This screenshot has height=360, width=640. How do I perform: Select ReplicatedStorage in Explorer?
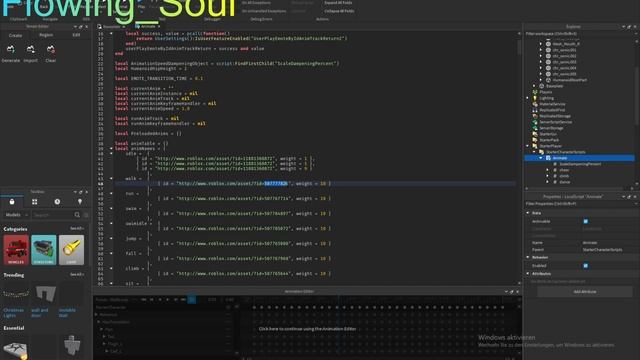pos(555,116)
